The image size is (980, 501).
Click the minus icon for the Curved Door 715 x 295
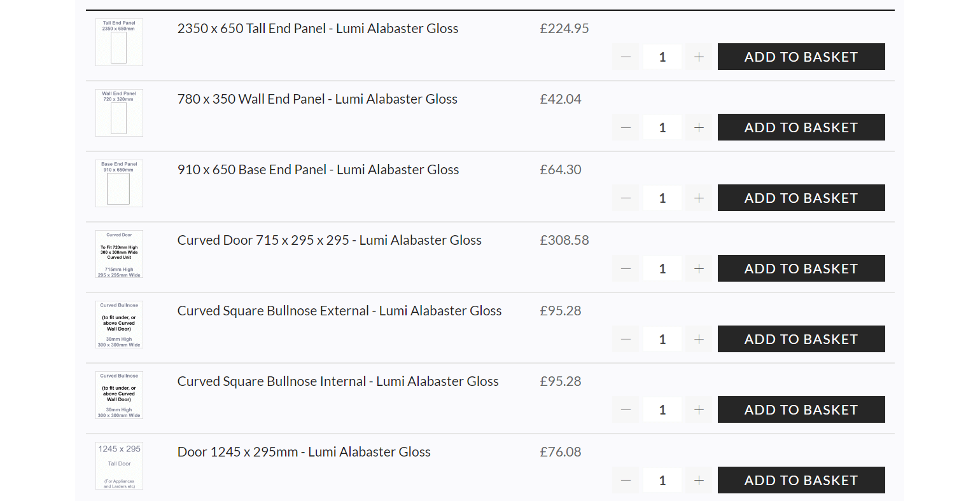pyautogui.click(x=626, y=268)
